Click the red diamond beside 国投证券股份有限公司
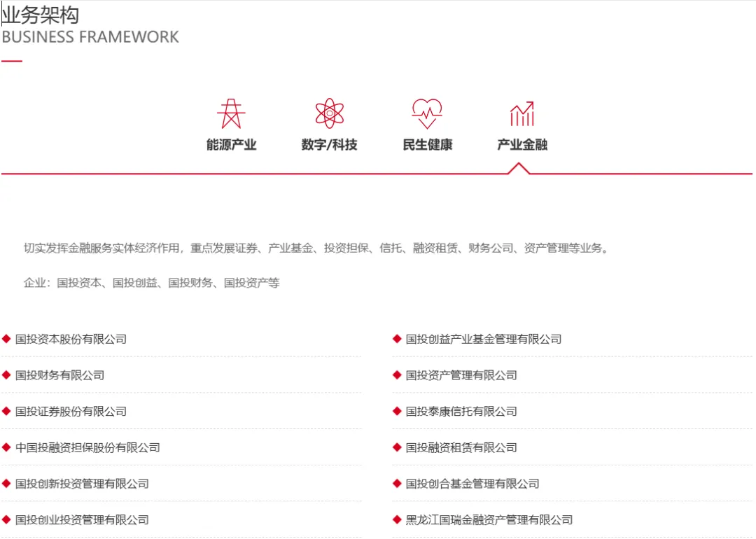 point(6,411)
